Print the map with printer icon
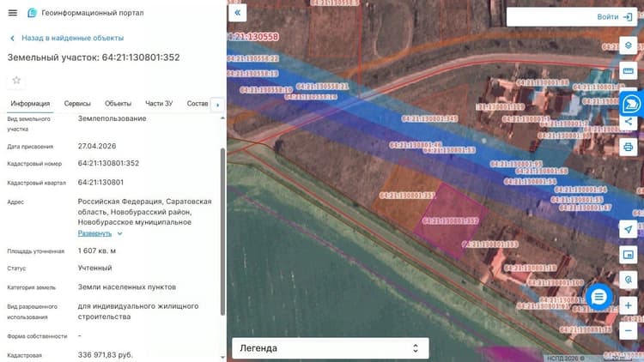The width and height of the screenshot is (644, 362). 628,147
